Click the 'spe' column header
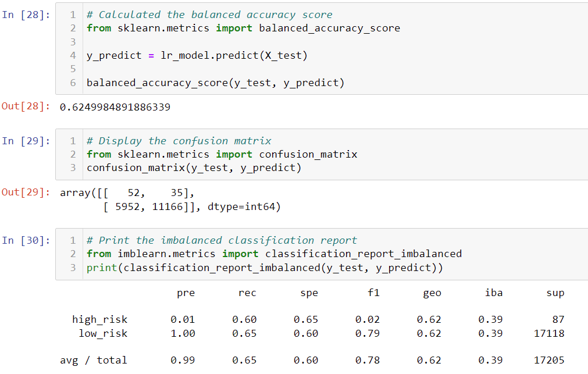 pyautogui.click(x=309, y=293)
